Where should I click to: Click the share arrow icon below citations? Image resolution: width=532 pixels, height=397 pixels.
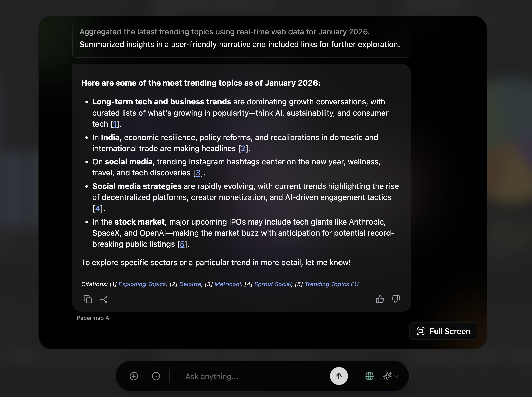point(104,299)
